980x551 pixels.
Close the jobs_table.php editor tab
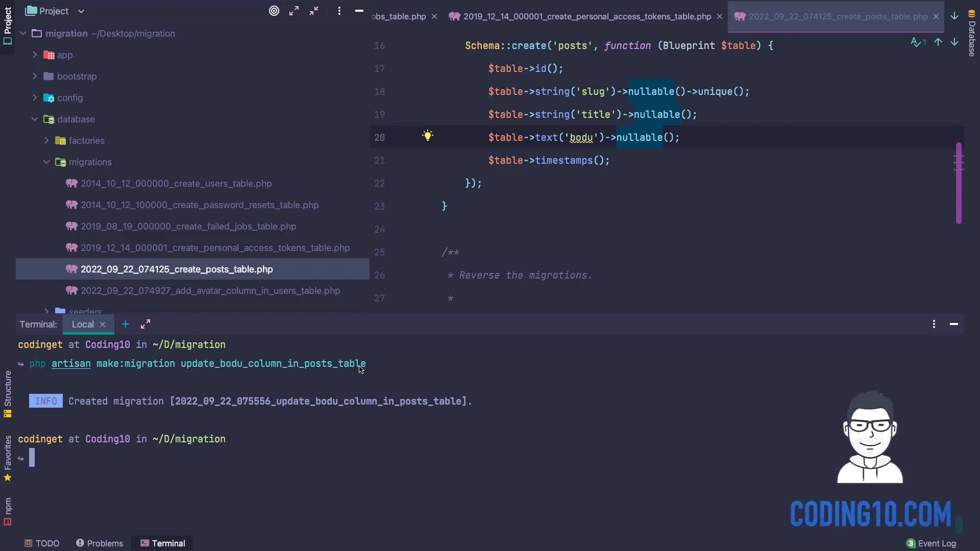tap(434, 16)
